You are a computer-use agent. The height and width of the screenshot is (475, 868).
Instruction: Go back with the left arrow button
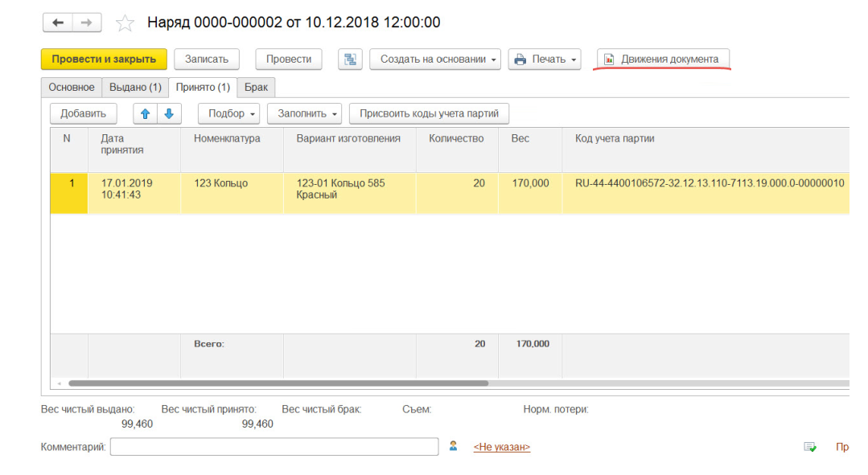(57, 23)
